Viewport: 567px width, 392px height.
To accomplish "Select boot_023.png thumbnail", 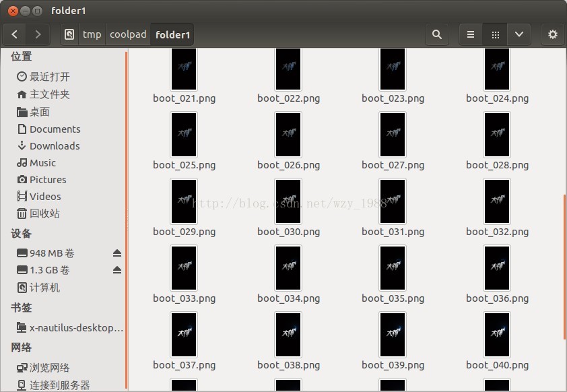I will (x=393, y=69).
